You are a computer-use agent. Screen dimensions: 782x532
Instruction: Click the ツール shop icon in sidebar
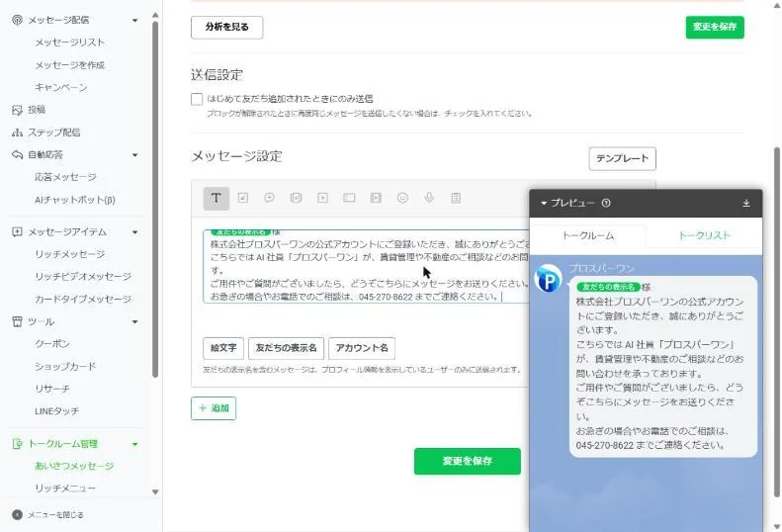click(17, 322)
